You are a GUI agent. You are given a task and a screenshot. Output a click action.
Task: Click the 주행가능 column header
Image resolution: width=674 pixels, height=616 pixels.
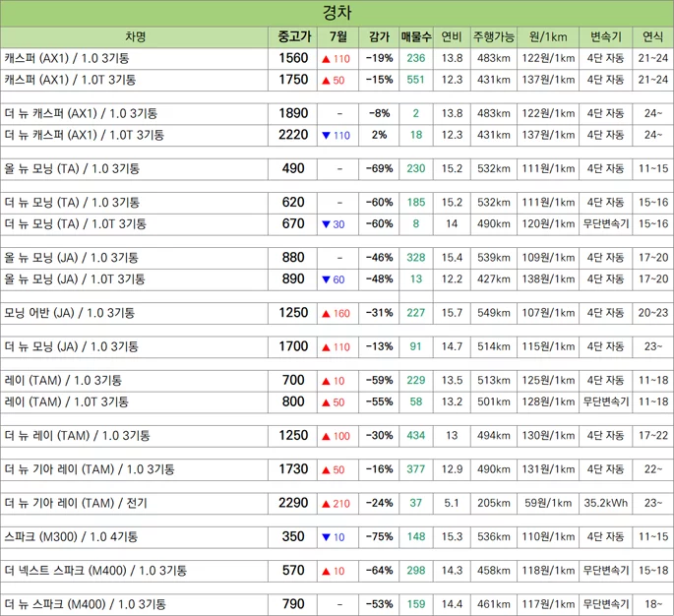(494, 37)
